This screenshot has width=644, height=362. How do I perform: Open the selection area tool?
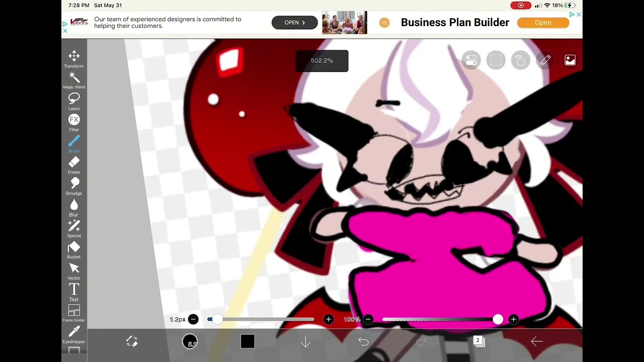[x=496, y=60]
